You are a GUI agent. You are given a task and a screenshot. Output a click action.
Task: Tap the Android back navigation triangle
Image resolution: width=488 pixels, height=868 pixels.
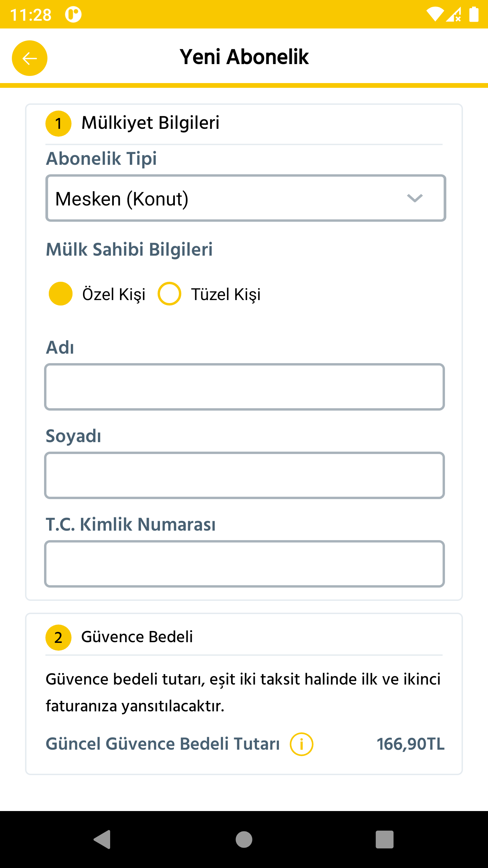[x=102, y=840]
